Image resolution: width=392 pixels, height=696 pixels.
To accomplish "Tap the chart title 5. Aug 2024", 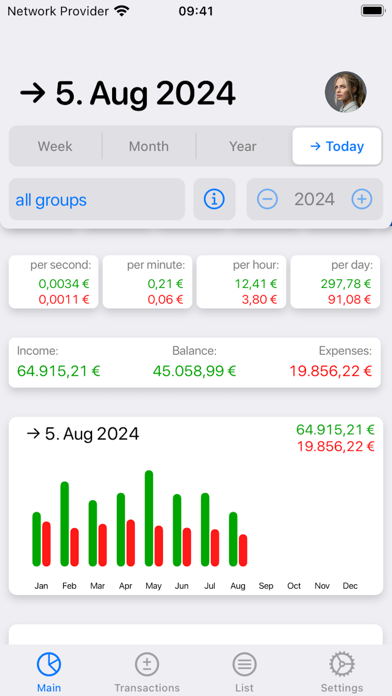I will click(83, 434).
